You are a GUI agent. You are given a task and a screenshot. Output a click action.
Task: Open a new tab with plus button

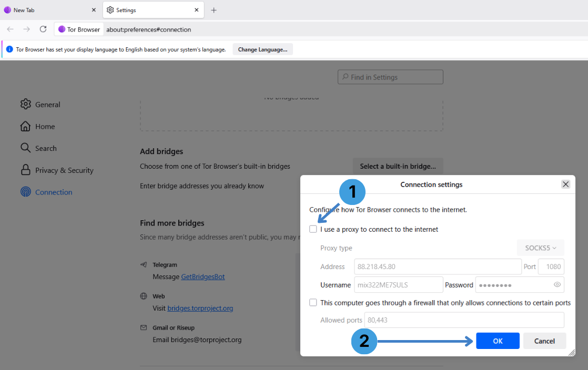(x=214, y=10)
